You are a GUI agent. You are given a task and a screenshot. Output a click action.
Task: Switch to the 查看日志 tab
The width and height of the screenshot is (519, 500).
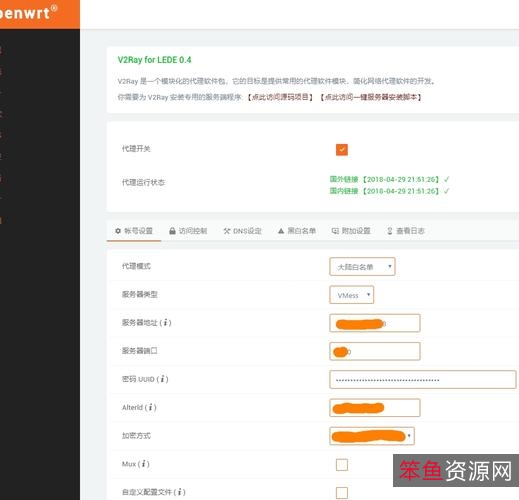[405, 231]
